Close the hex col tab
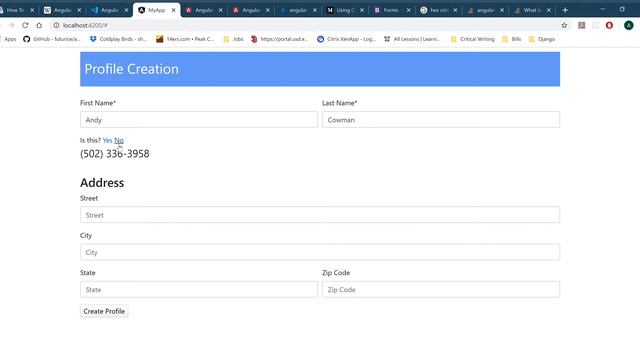Screen dimensions: 640x360 tap(456, 10)
